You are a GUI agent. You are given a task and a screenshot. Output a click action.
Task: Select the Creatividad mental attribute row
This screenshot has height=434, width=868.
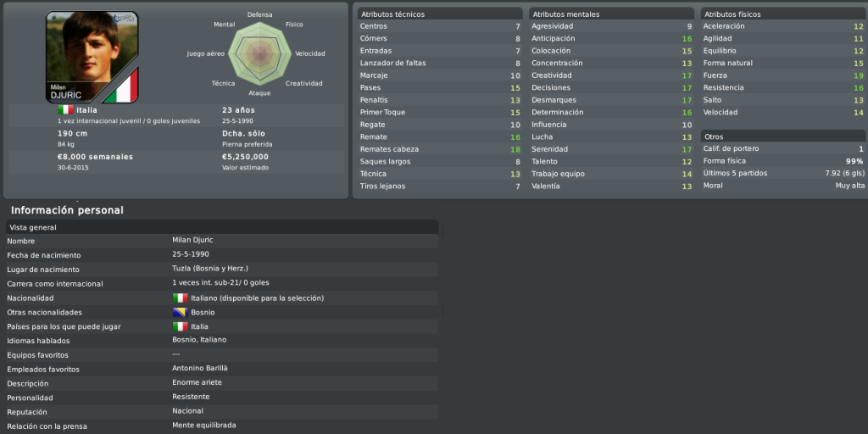tap(612, 75)
